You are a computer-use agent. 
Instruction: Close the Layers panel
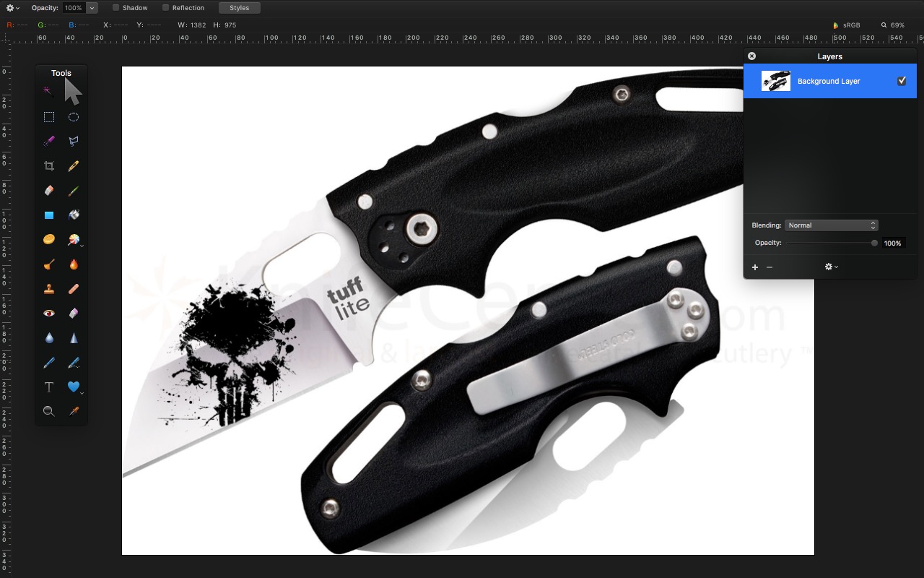coord(751,56)
